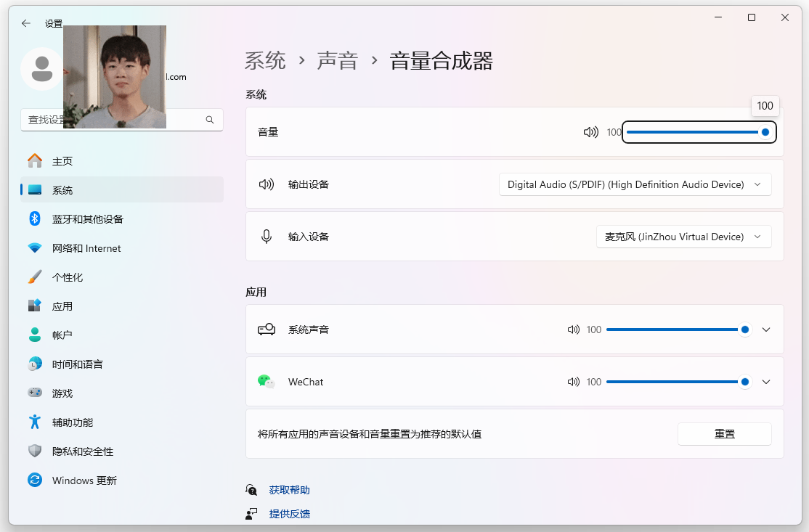Click the 系统声音 device icon
809x532 pixels.
pos(267,330)
